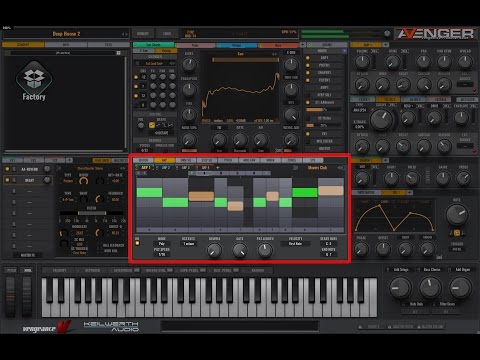This screenshot has width=480, height=360.
Task: Click the third macro knob
Action: (460, 288)
